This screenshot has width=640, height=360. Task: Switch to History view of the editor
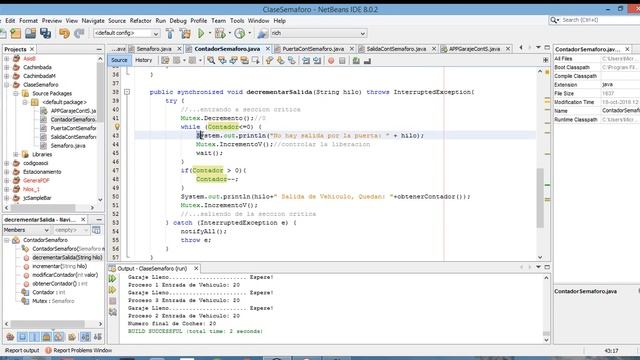[143, 60]
